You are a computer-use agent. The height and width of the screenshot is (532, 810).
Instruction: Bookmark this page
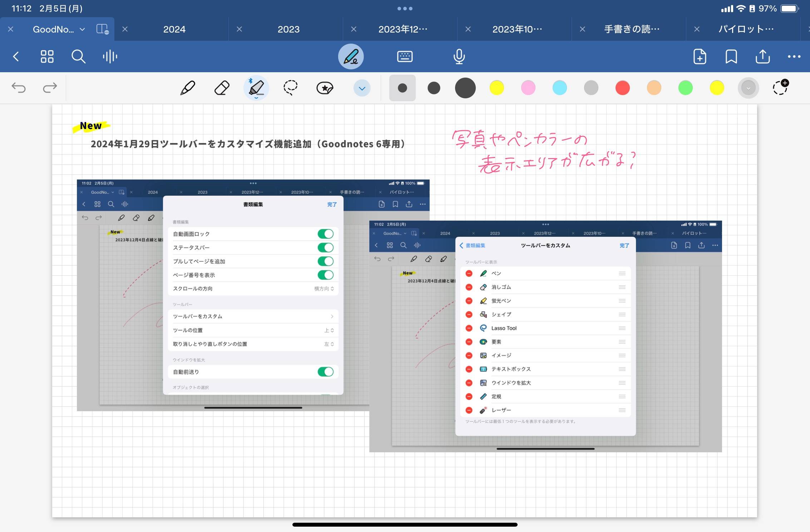tap(731, 56)
